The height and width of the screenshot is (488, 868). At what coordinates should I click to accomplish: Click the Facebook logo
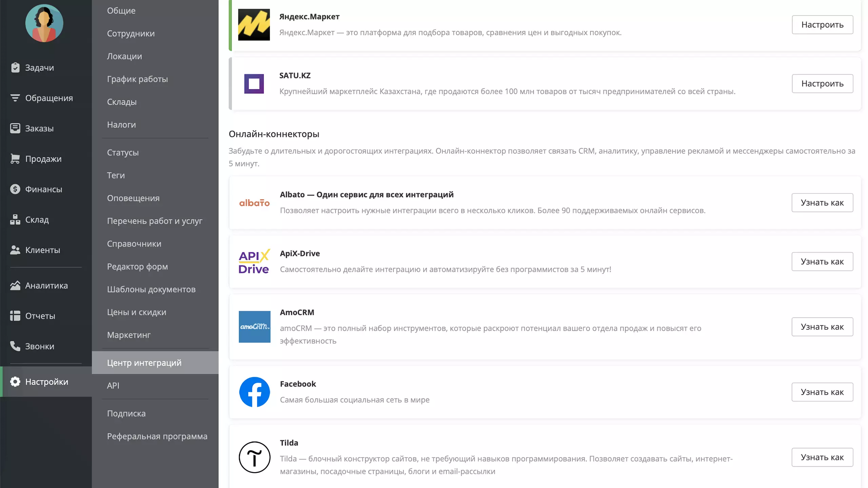coord(254,392)
